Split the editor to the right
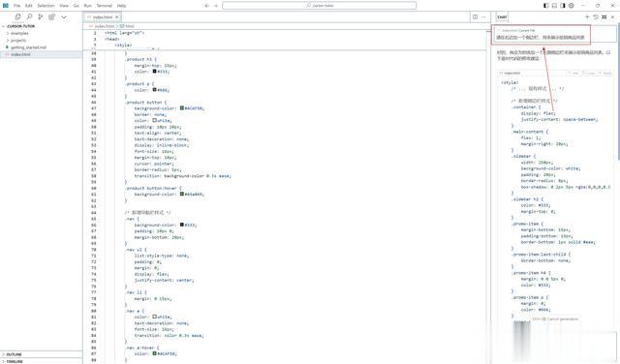This screenshot has height=364, width=620. click(x=475, y=17)
